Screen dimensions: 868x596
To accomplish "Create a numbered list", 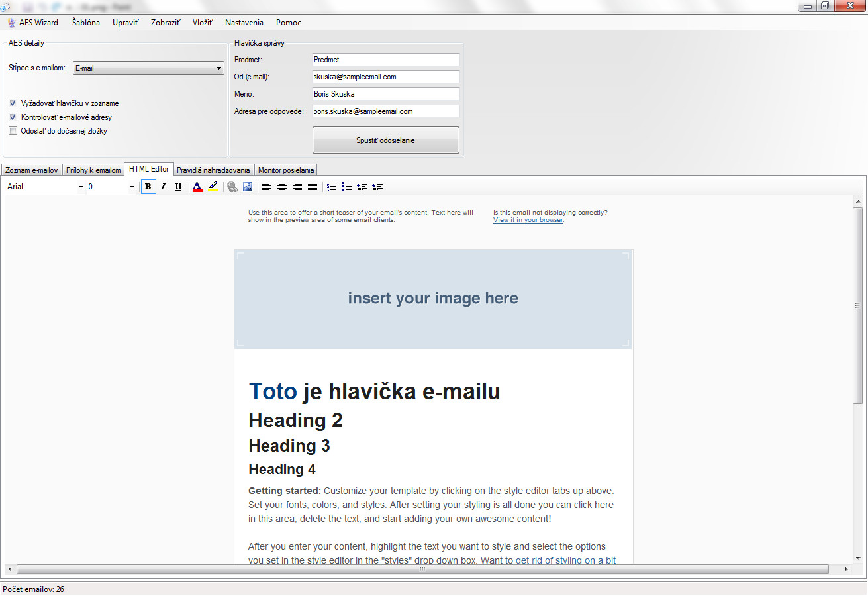I will pyautogui.click(x=332, y=187).
